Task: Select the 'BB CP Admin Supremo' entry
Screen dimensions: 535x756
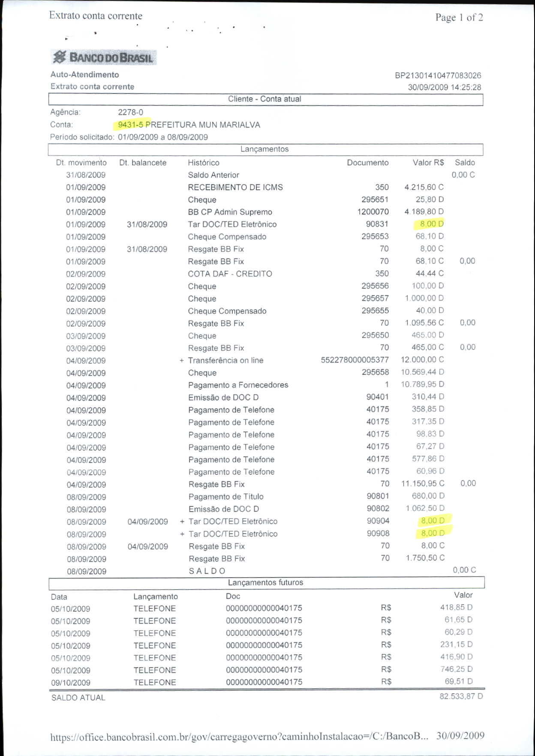Action: click(x=230, y=212)
